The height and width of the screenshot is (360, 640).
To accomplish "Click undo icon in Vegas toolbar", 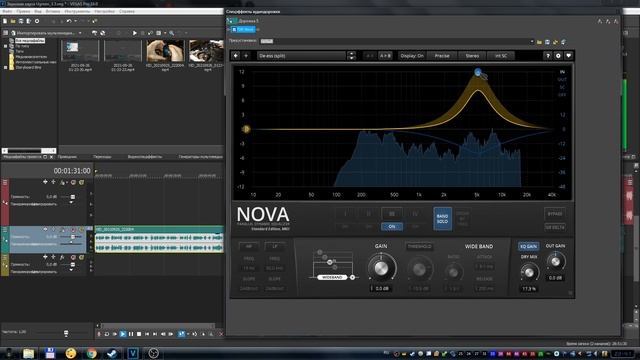I will tap(69, 21).
